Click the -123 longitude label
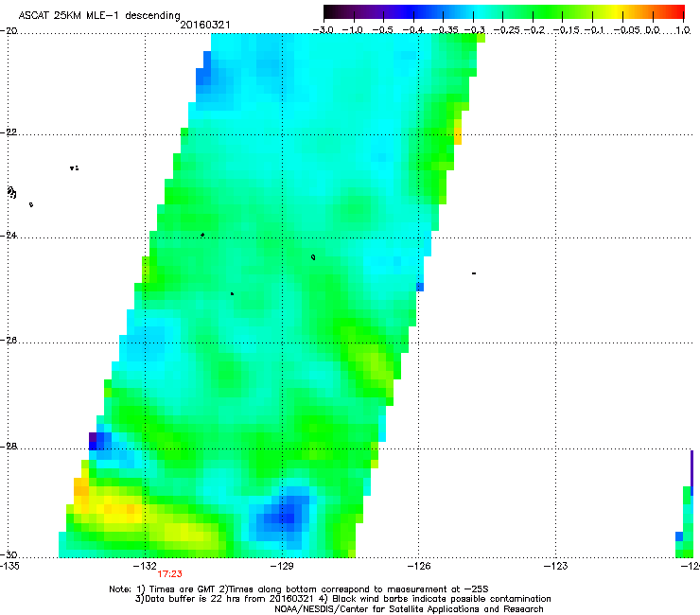This screenshot has height=615, width=700. click(x=555, y=566)
